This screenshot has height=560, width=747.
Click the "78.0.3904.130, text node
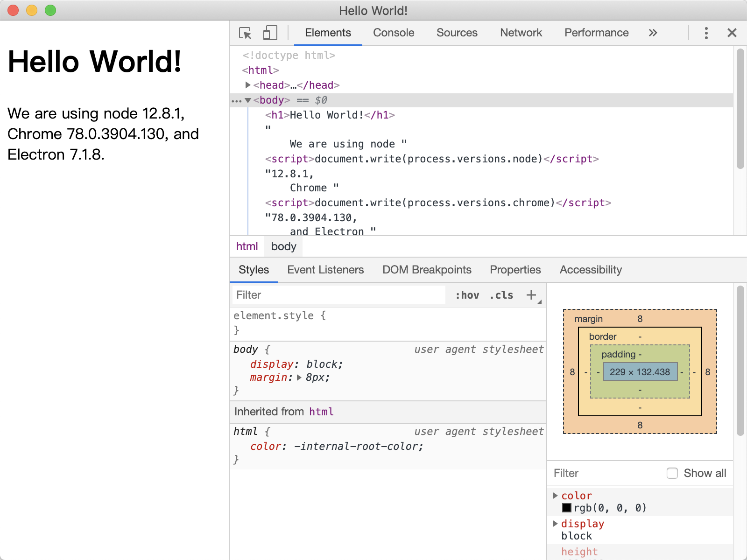point(311,217)
